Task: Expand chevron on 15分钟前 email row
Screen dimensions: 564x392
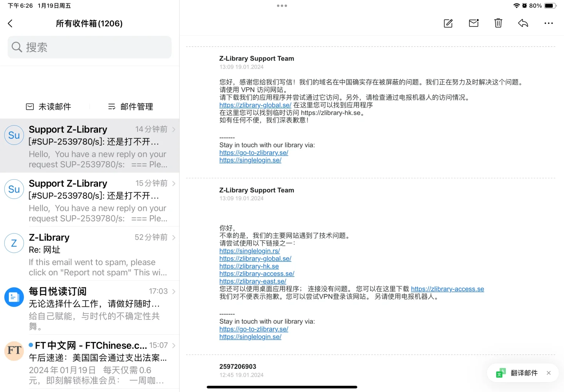Action: [x=174, y=183]
